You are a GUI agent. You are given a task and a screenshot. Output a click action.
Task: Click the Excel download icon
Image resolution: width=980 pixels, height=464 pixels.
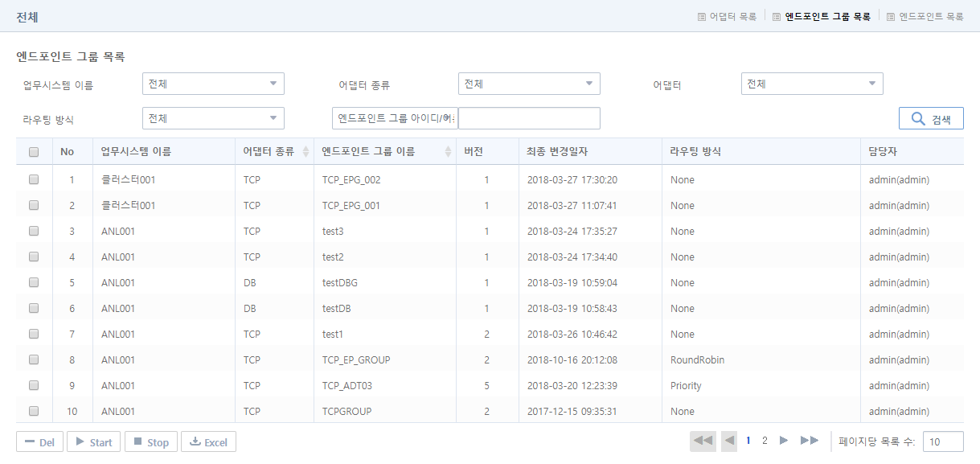click(x=195, y=441)
